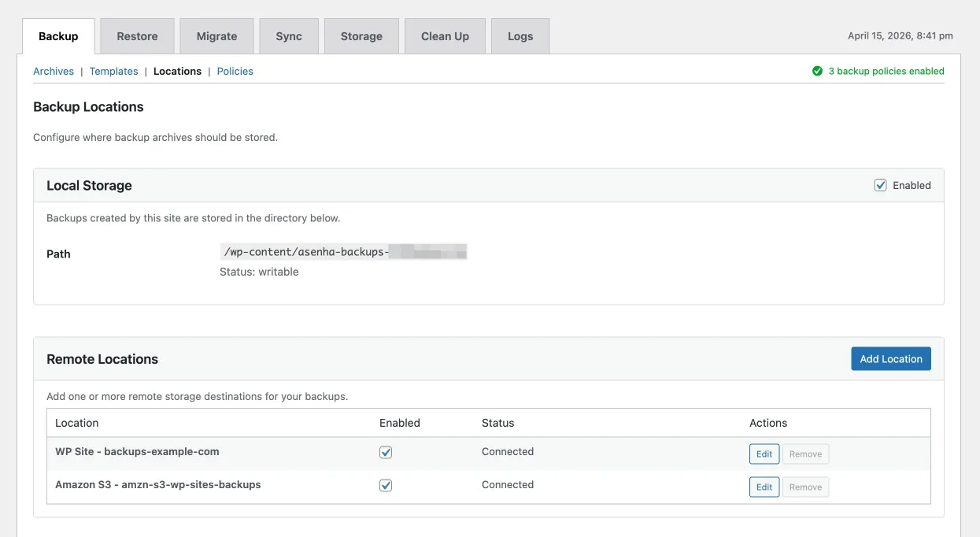View the Logs tab
Screen dimensions: 980x537
click(x=520, y=36)
